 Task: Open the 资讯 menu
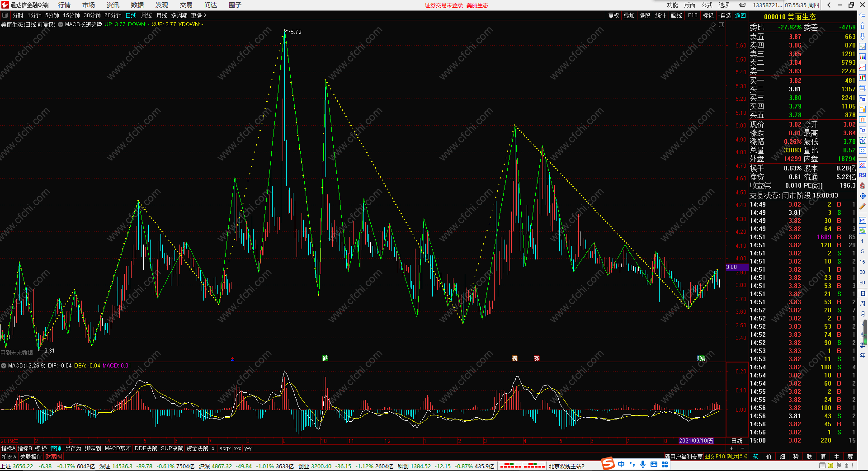[113, 5]
